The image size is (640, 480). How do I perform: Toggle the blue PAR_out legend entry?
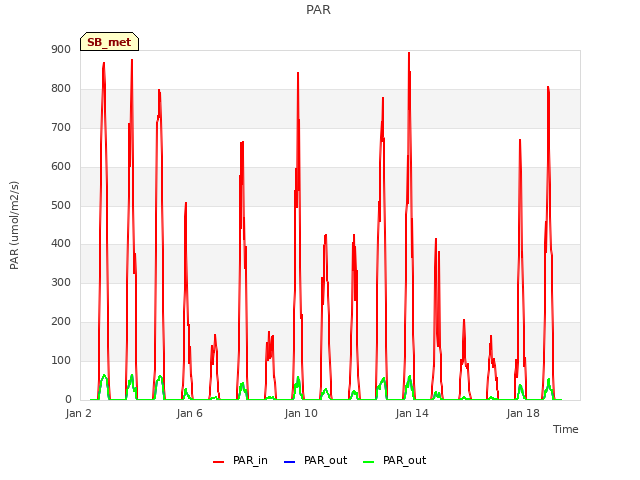(x=315, y=460)
